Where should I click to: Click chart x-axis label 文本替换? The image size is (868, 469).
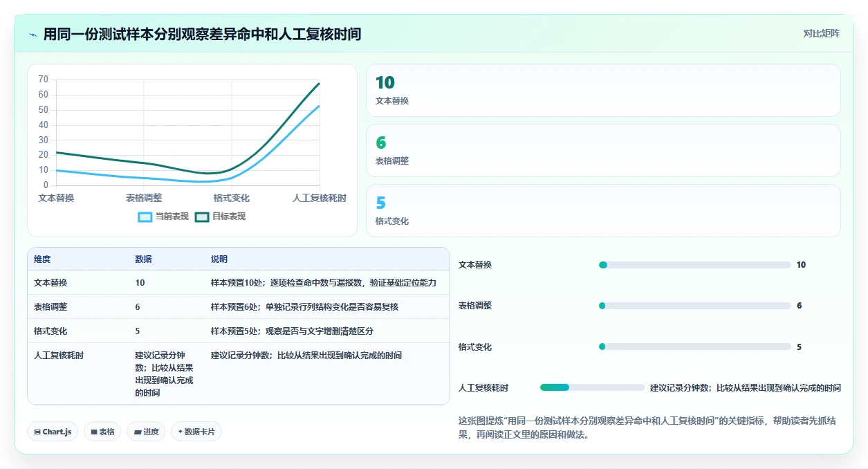pos(56,198)
